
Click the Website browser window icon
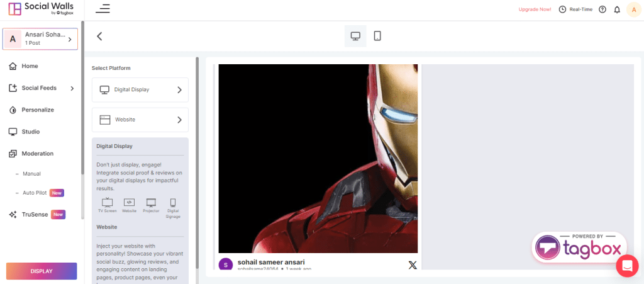pyautogui.click(x=105, y=120)
